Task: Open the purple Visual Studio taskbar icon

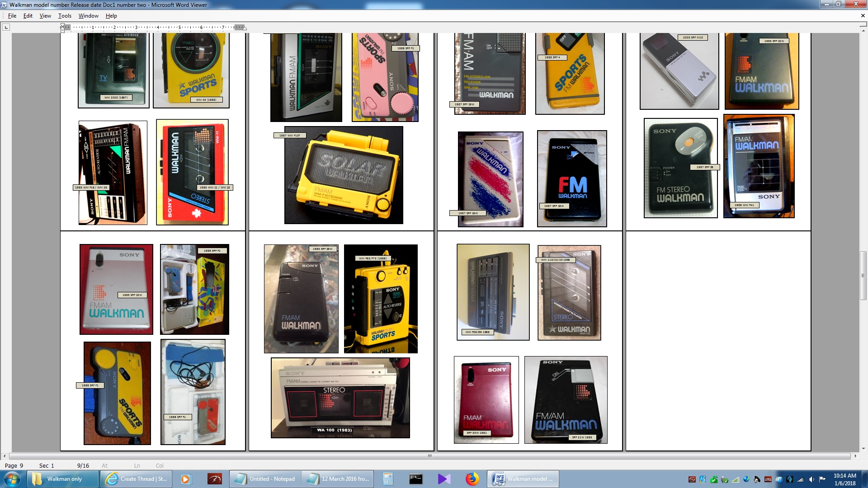Action: pyautogui.click(x=444, y=479)
